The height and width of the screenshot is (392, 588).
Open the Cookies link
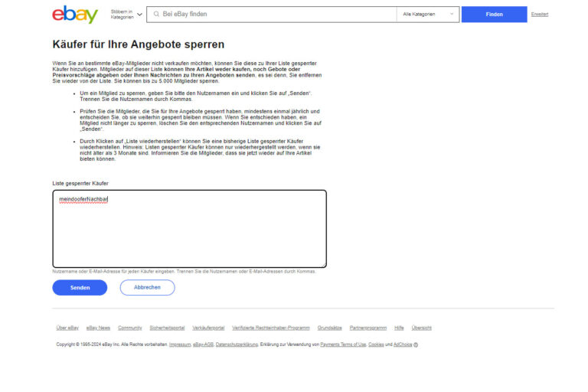376,345
